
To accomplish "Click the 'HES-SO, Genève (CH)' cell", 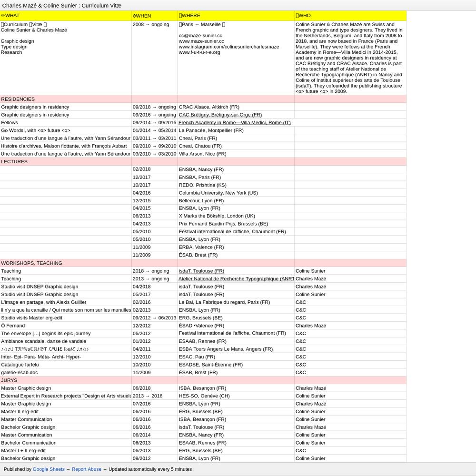I will (x=236, y=396).
